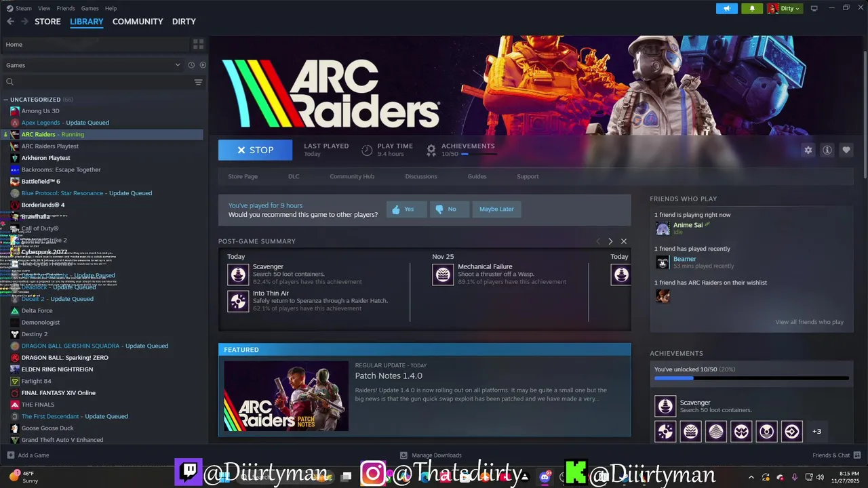Click the Destiny 2 game icon

[15, 334]
